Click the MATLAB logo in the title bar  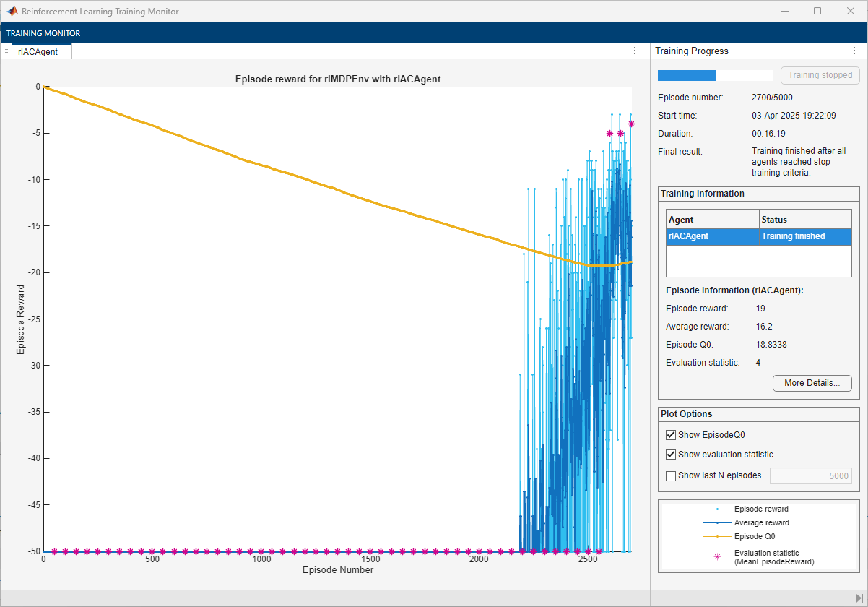click(x=12, y=12)
